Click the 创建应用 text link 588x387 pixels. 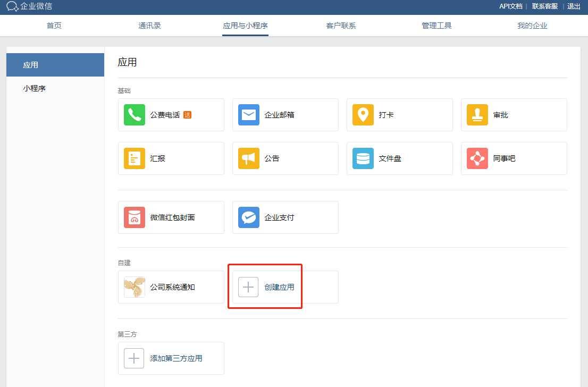(x=279, y=287)
